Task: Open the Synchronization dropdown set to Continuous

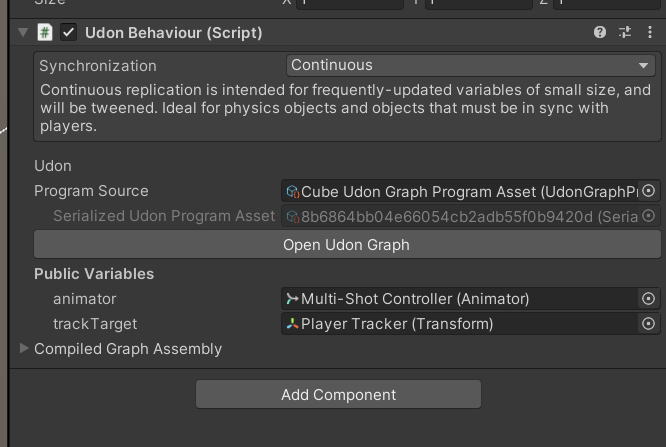Action: click(x=471, y=65)
